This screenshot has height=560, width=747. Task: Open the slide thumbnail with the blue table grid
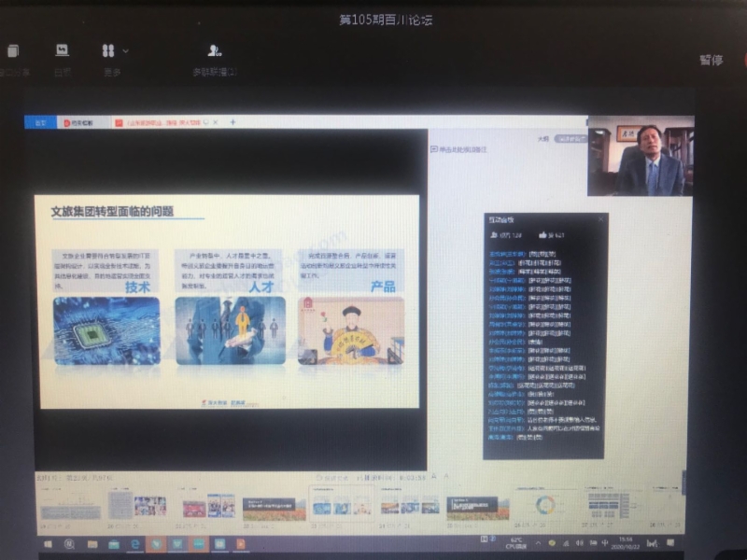pos(613,506)
